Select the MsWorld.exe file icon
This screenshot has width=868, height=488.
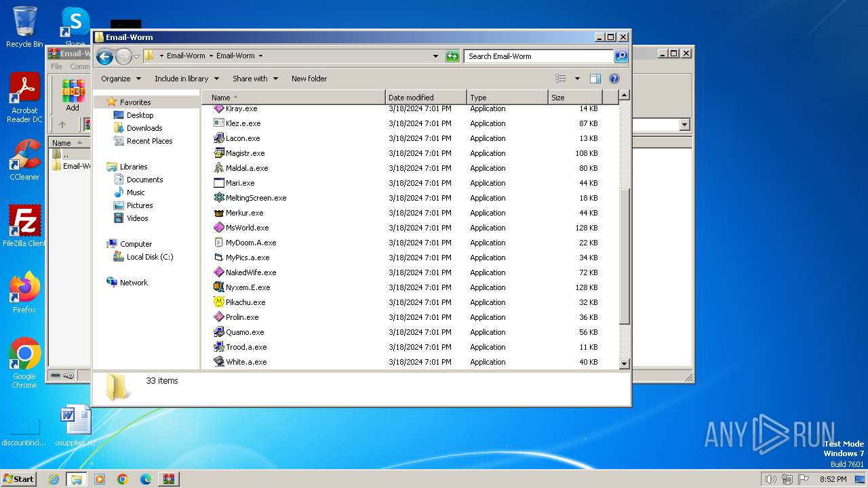coord(218,228)
